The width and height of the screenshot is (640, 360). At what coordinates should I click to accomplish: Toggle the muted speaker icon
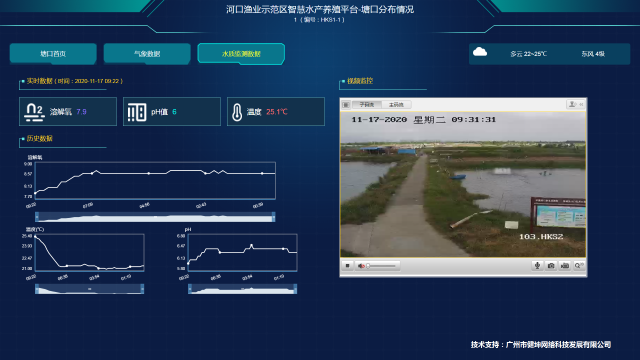point(361,266)
